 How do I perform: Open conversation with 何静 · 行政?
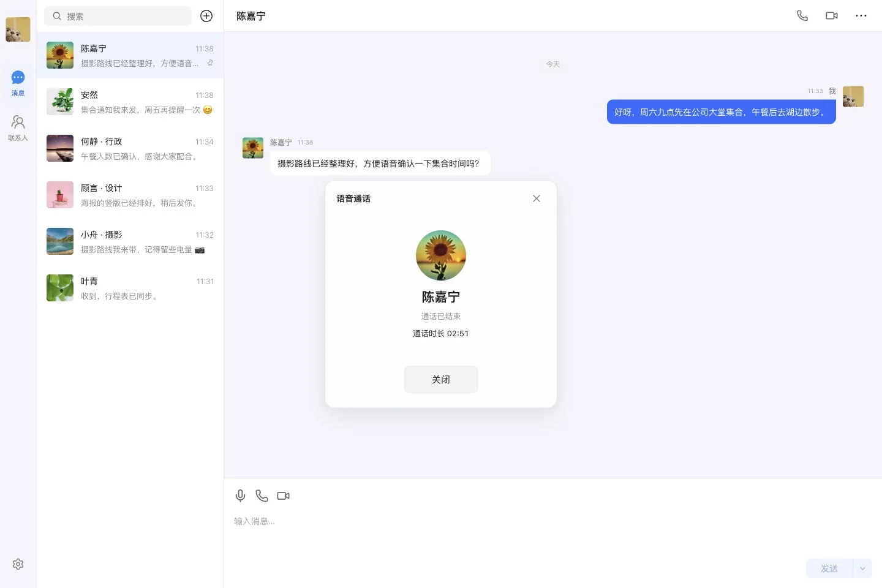(x=130, y=148)
